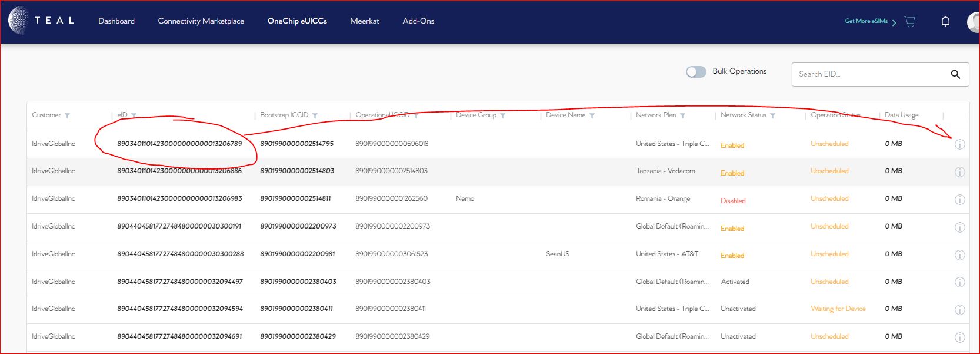Screen dimensions: 980x354
Task: Open info for eID ending 13206886
Action: coord(959,172)
